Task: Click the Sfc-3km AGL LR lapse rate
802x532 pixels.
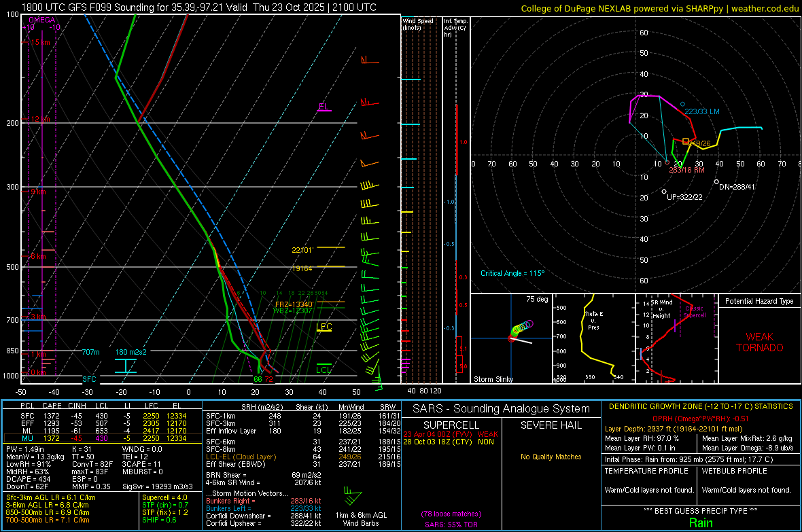Action: (x=51, y=497)
